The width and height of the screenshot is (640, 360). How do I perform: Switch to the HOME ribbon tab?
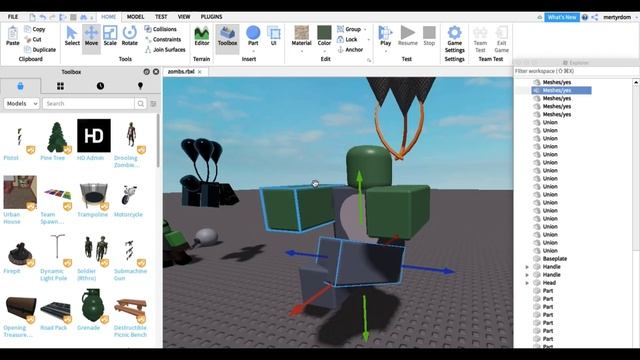(109, 17)
